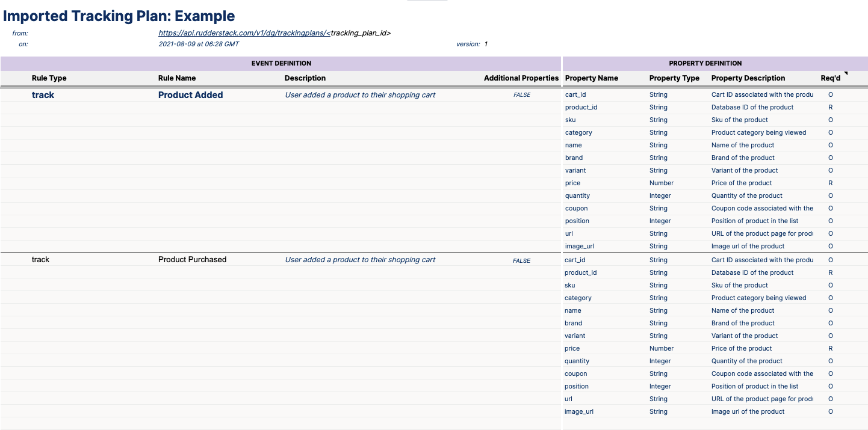The height and width of the screenshot is (430, 868).
Task: Click the 'Description' column header
Action: (305, 78)
